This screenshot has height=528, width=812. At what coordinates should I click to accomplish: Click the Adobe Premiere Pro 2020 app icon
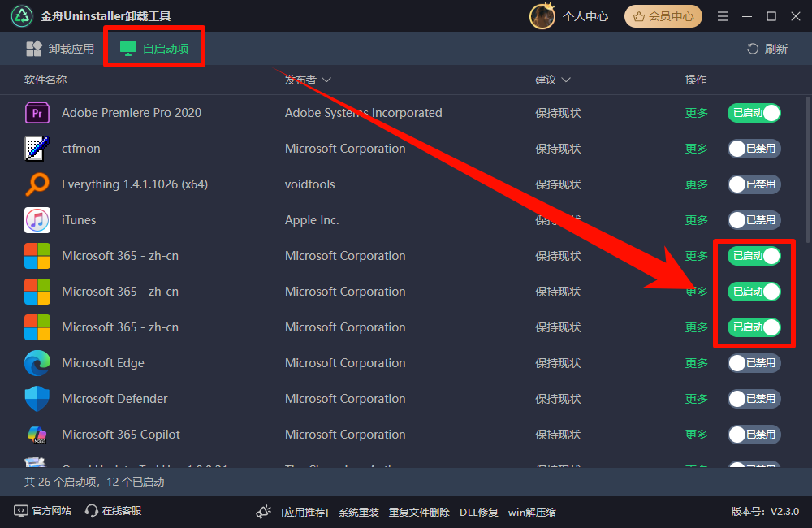[x=37, y=112]
